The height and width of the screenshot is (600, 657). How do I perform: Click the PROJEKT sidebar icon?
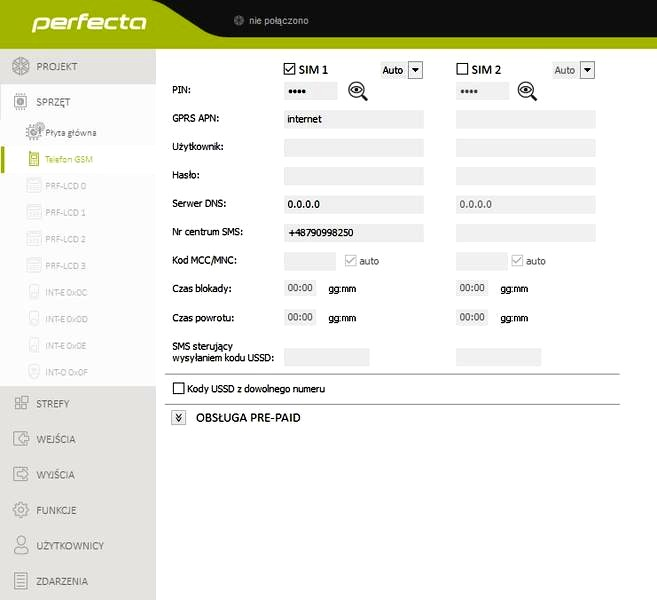click(x=21, y=66)
